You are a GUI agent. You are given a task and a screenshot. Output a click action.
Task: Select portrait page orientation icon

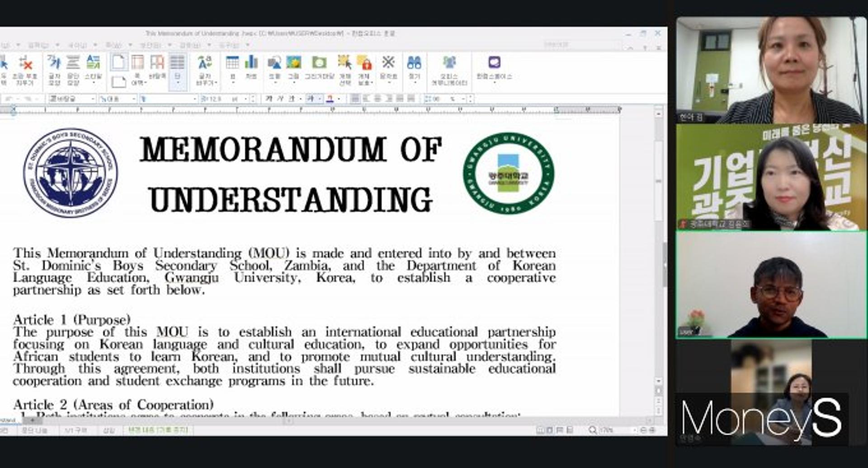pyautogui.click(x=119, y=62)
